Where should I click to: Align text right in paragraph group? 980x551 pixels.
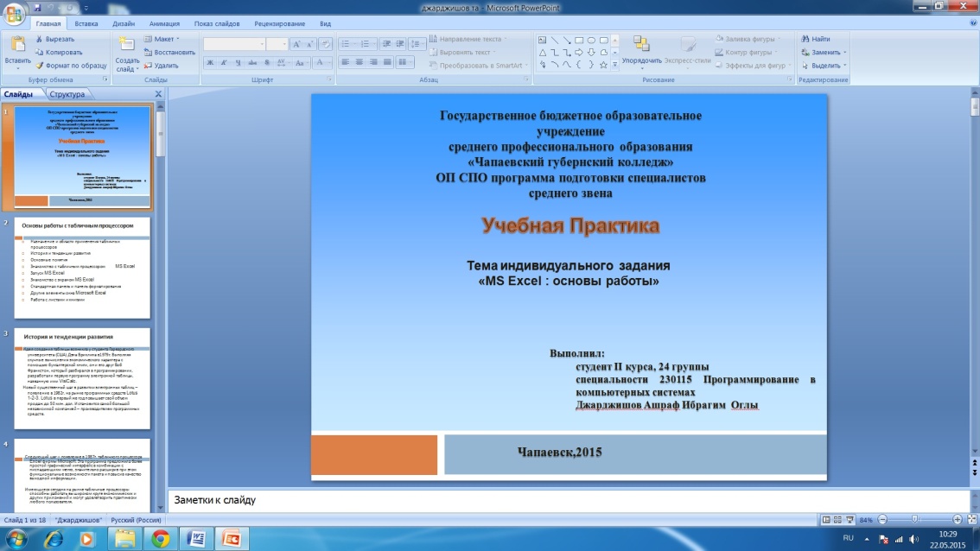click(373, 62)
